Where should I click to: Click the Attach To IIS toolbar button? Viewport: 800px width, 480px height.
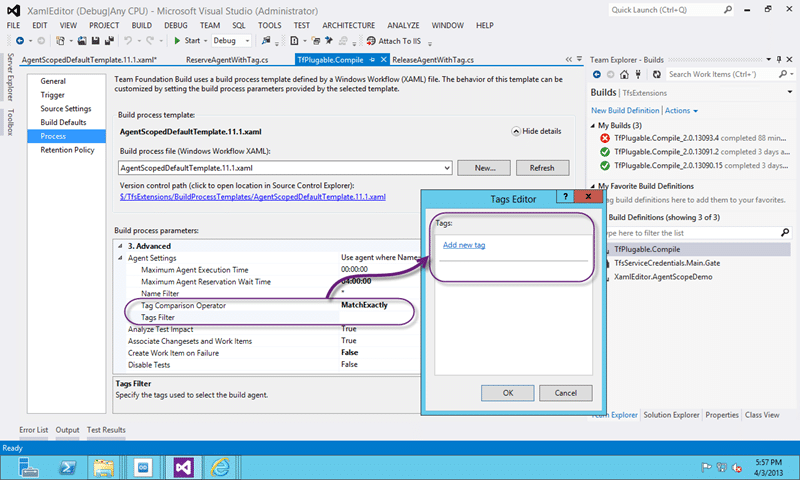click(x=394, y=41)
